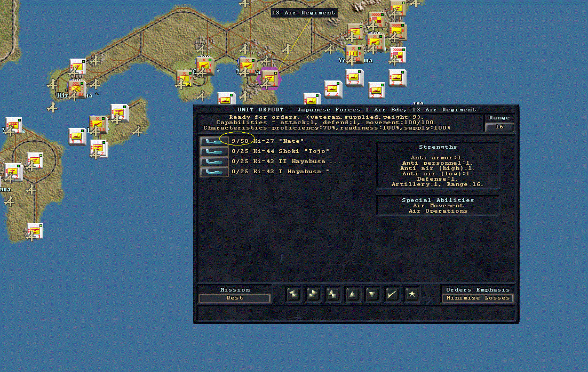Click the star button in unit report

pos(412,294)
